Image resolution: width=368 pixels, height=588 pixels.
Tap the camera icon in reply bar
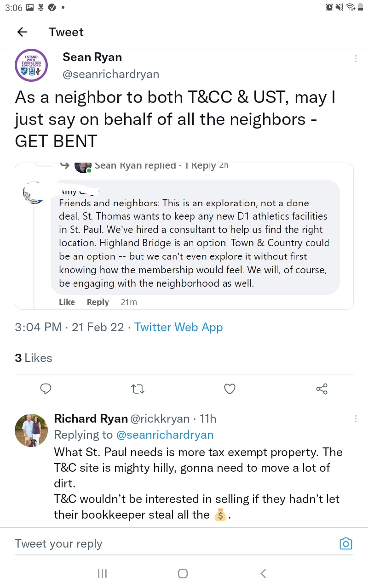coord(345,544)
